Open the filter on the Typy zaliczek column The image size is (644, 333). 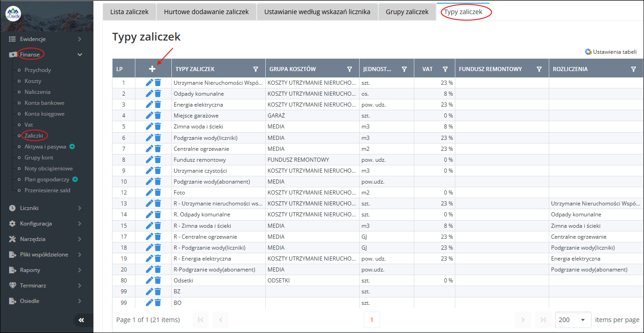(x=256, y=69)
